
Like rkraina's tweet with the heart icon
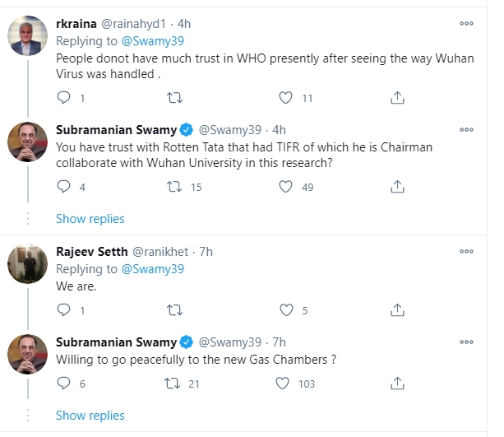click(285, 98)
